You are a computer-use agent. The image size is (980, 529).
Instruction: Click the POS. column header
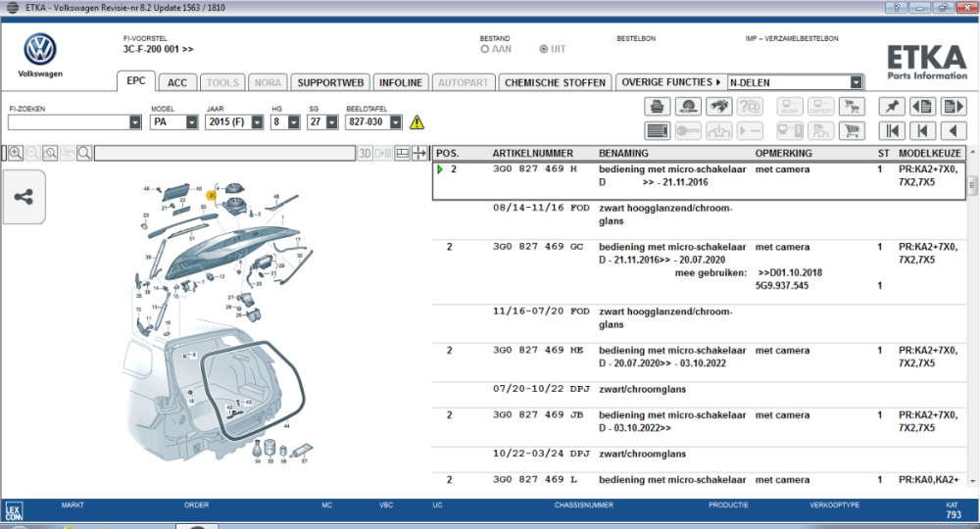point(448,153)
